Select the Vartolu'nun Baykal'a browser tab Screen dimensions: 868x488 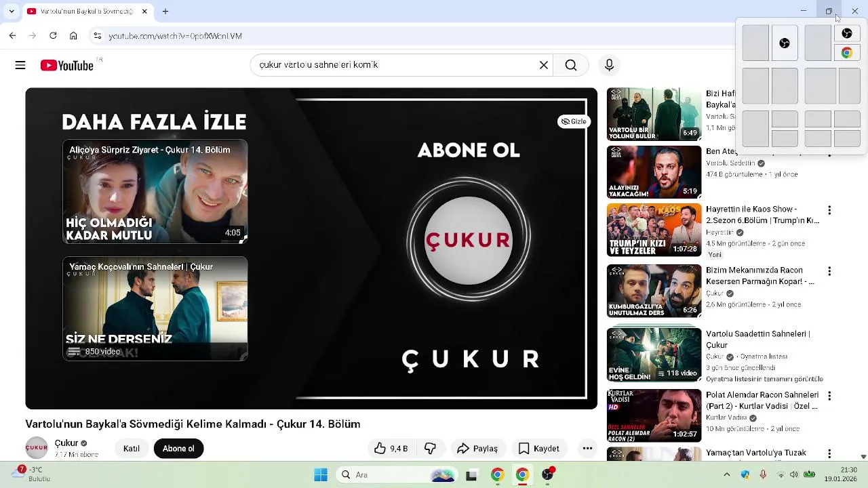coord(88,12)
